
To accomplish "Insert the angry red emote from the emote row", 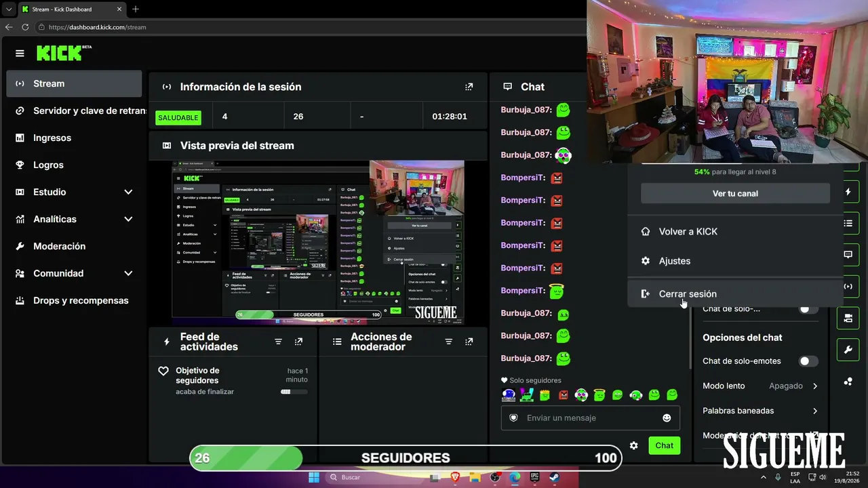I will (563, 394).
